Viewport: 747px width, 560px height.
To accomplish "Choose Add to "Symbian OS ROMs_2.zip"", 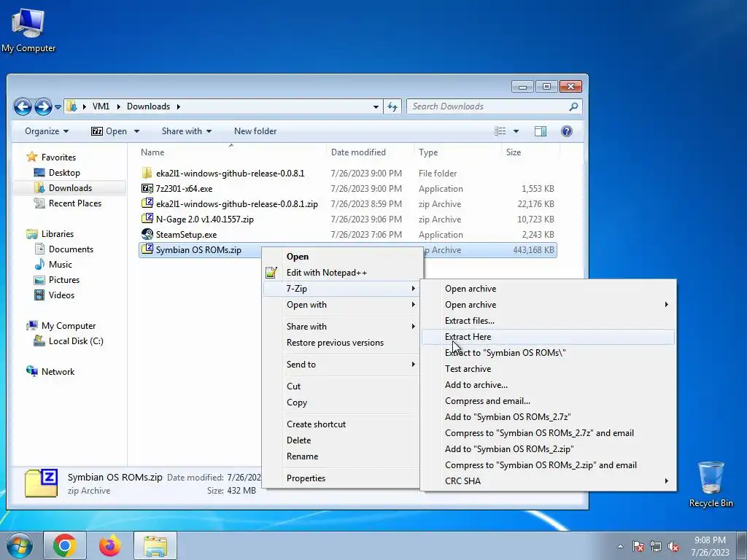I will (x=548, y=449).
